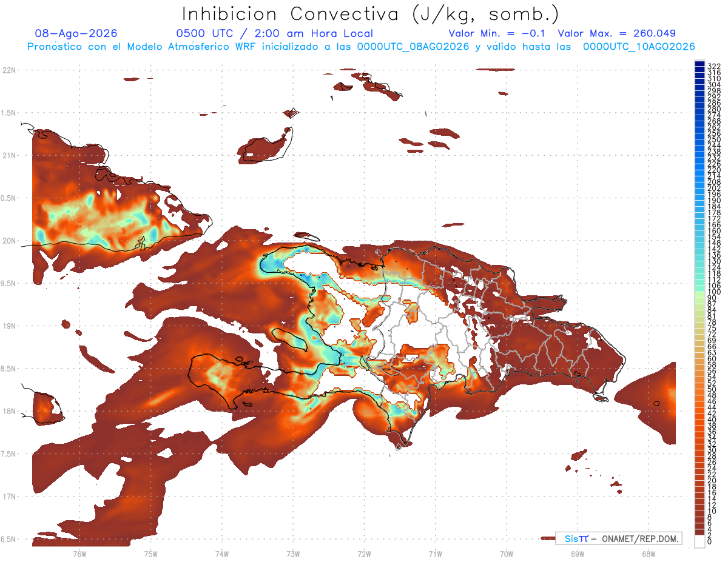The image size is (728, 562).
Task: Click the longitude label '76W'
Action: point(79,554)
